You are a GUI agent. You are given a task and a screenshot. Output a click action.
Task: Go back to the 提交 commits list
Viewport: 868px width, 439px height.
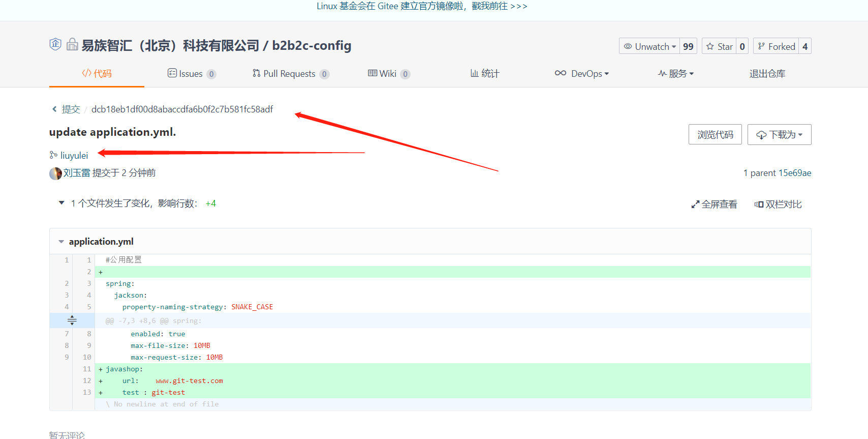pos(71,109)
